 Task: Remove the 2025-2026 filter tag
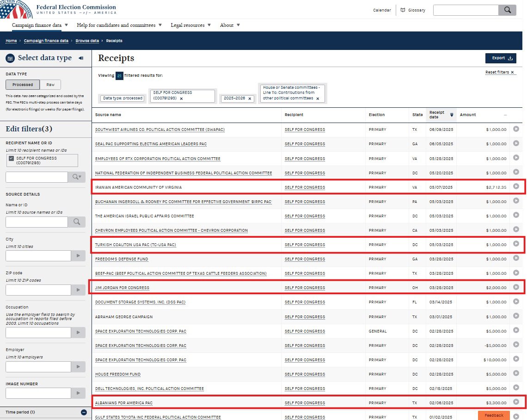click(x=250, y=99)
